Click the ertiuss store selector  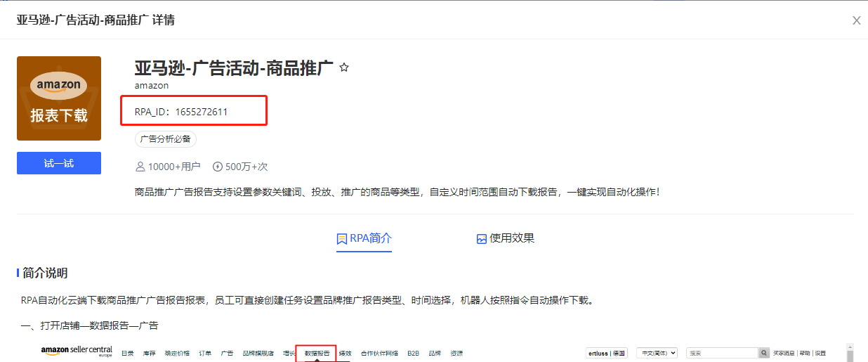pyautogui.click(x=607, y=353)
